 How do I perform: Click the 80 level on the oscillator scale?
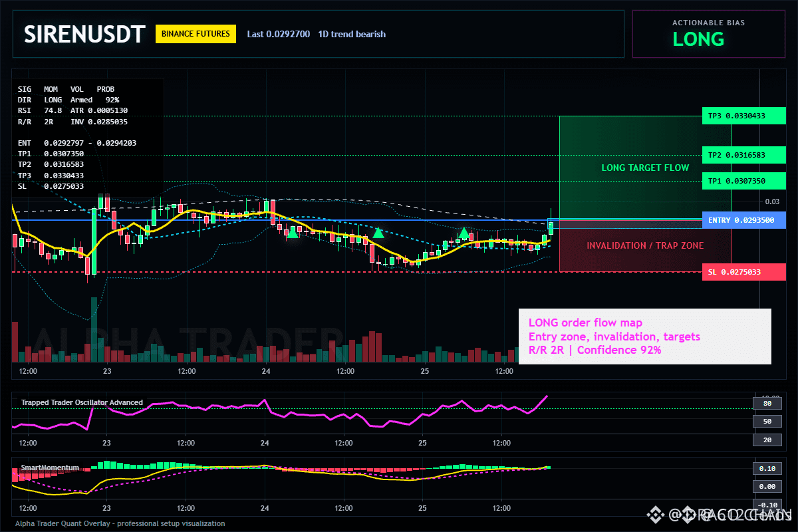pyautogui.click(x=767, y=403)
